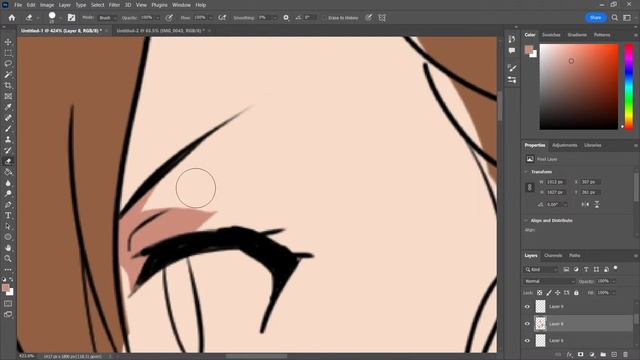Toggle the width-height link in Transform

tap(529, 187)
